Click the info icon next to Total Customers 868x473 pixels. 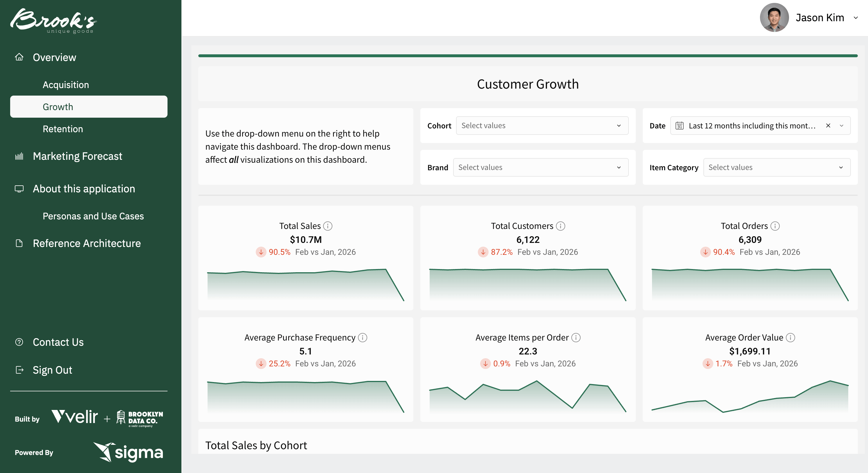(560, 226)
